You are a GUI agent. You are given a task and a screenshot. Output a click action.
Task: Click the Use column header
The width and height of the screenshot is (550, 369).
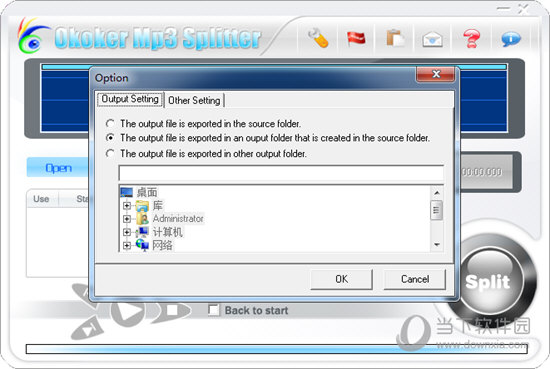pos(42,199)
